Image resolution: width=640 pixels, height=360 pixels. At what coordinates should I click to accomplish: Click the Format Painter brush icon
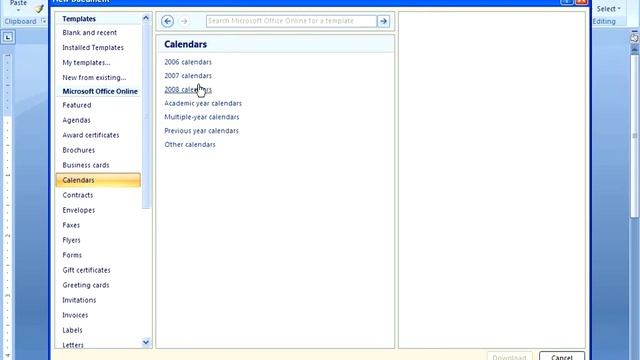(39, 8)
